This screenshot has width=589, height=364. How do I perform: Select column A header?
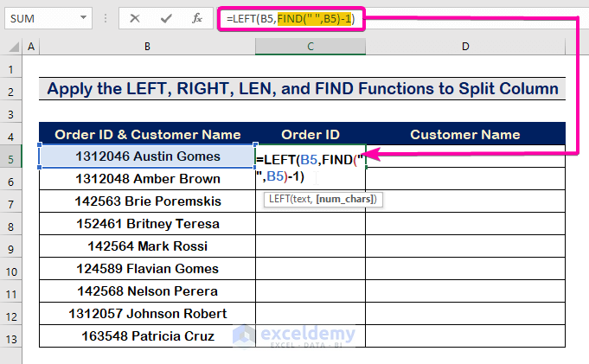click(31, 46)
